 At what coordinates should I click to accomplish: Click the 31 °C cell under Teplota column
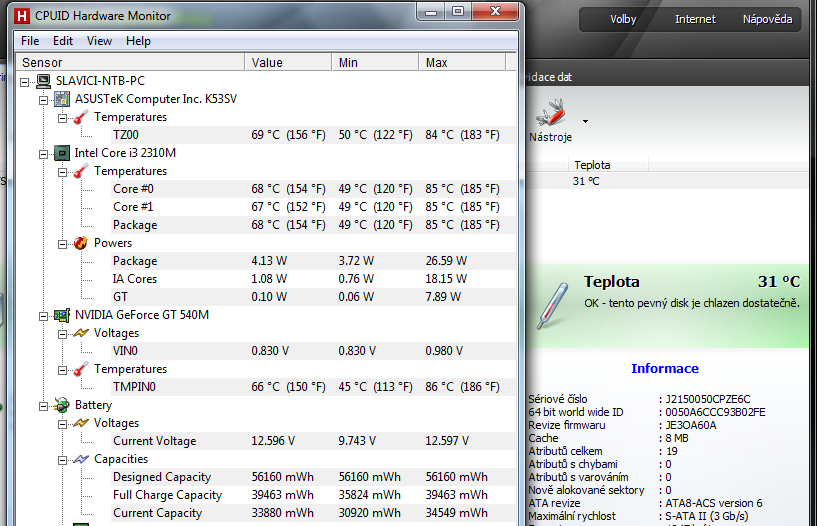pyautogui.click(x=586, y=182)
